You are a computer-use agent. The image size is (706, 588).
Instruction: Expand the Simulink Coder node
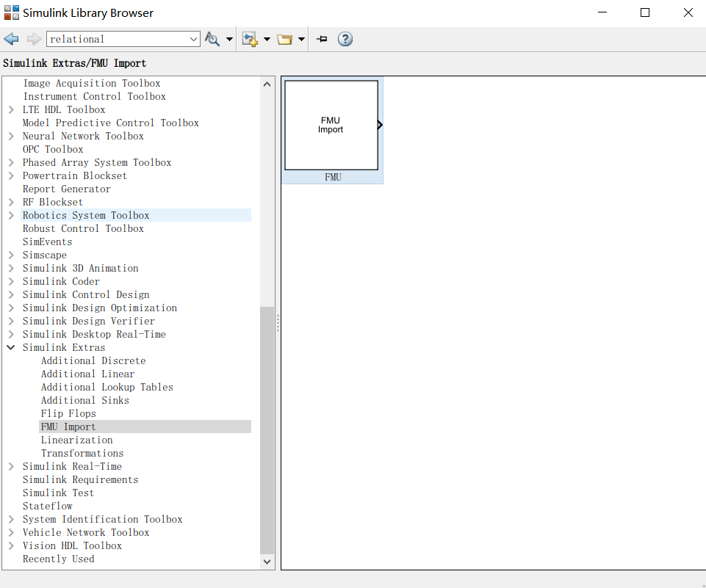click(x=11, y=282)
